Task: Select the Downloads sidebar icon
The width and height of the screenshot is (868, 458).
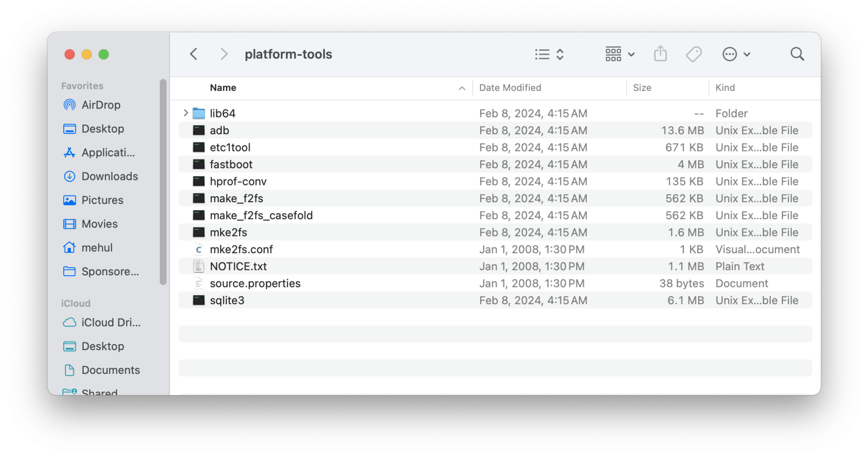Action: (109, 176)
